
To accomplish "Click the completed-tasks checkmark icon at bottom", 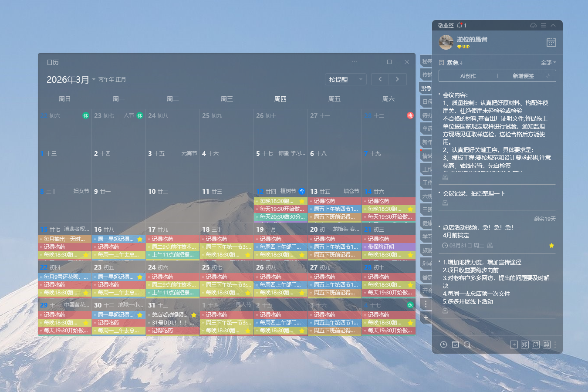I will click(456, 345).
